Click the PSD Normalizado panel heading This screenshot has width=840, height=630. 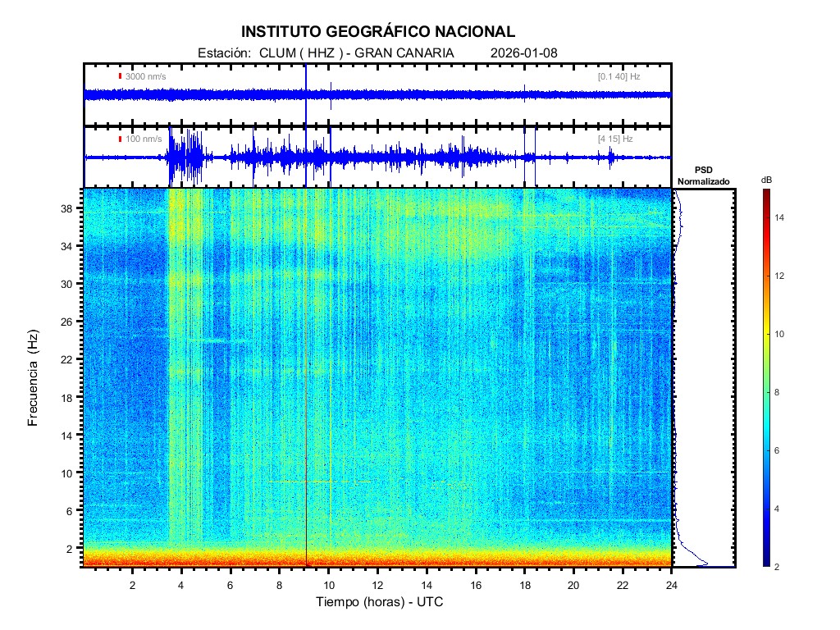pos(703,175)
